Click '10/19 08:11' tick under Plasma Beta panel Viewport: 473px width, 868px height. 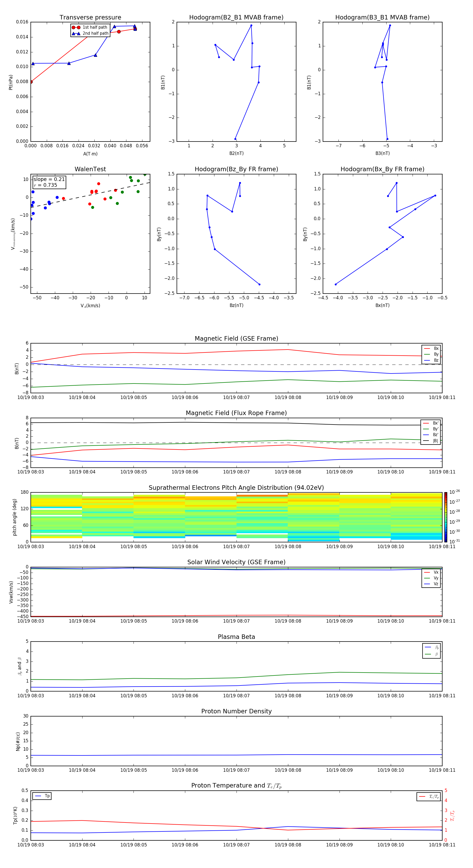click(x=442, y=695)
